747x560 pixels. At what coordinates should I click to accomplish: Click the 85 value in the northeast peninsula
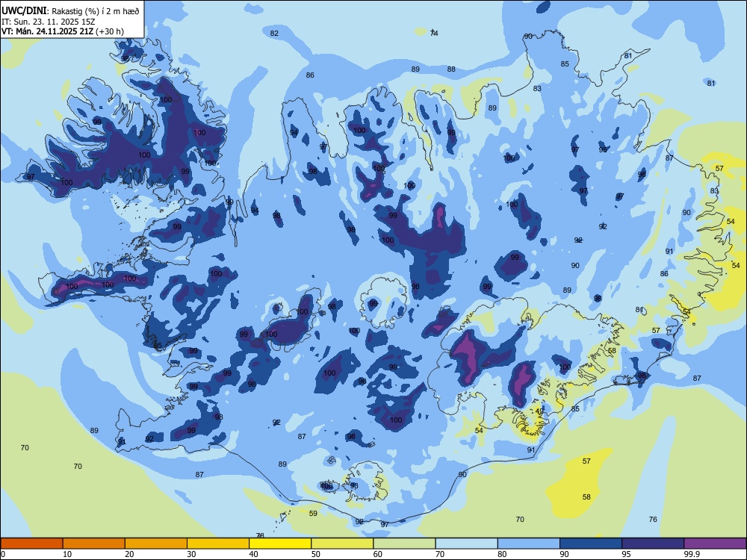pyautogui.click(x=565, y=63)
